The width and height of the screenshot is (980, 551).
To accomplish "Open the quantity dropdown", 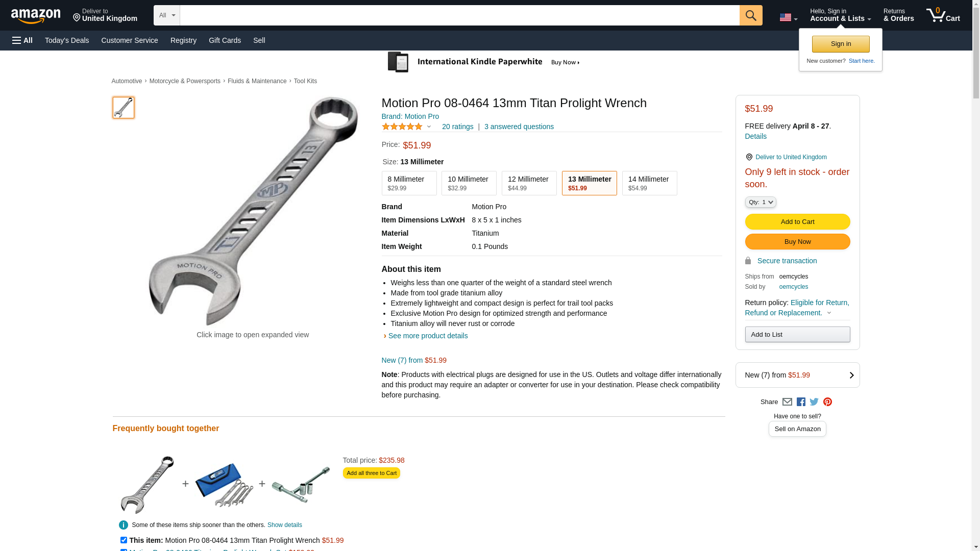I will 760,202.
